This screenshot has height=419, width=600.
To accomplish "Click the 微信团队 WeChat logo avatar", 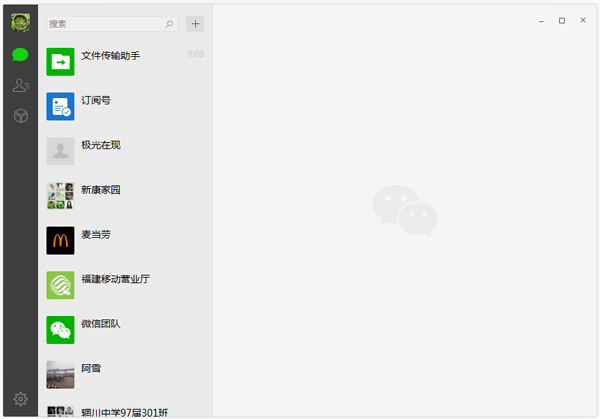I will point(60,330).
